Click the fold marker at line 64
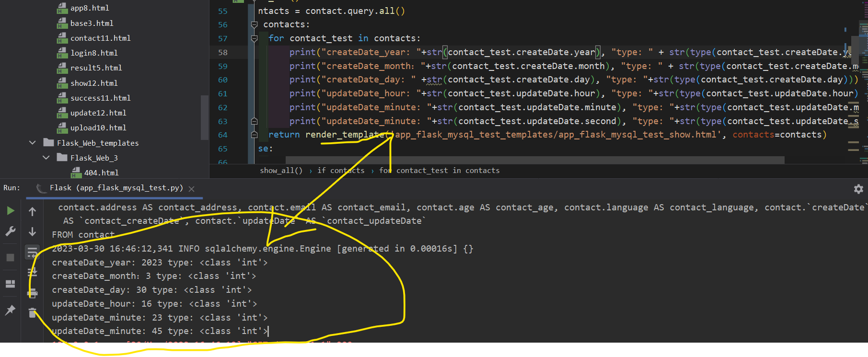 255,135
